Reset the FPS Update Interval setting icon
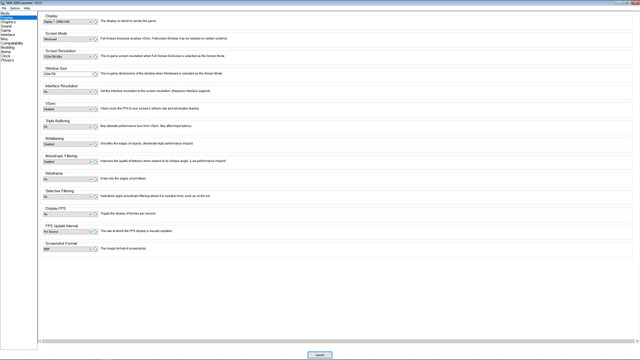Viewport: 640px width, 360px height. pos(96,231)
